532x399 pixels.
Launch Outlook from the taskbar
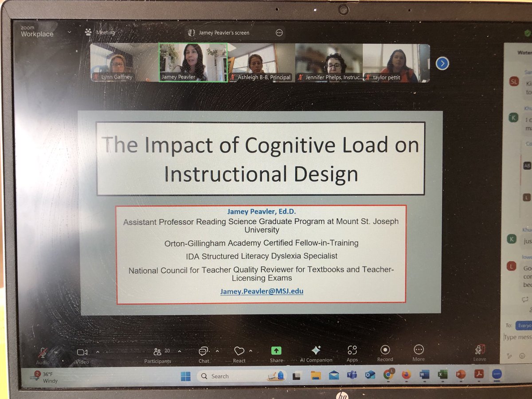pyautogui.click(x=370, y=376)
